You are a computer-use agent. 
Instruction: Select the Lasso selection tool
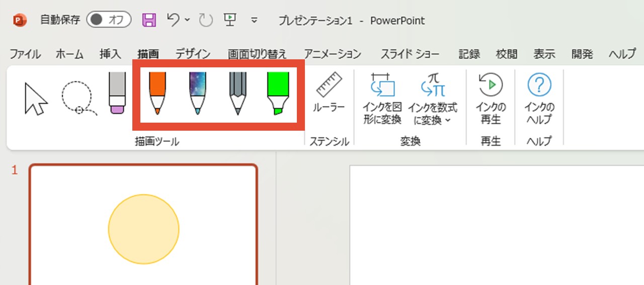[x=78, y=98]
